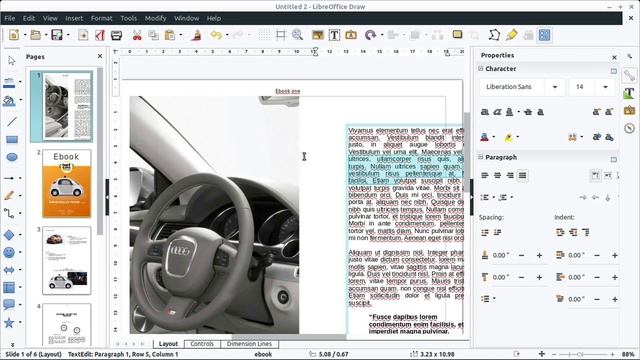Open the Modify menu
640x360 pixels.
tap(156, 18)
